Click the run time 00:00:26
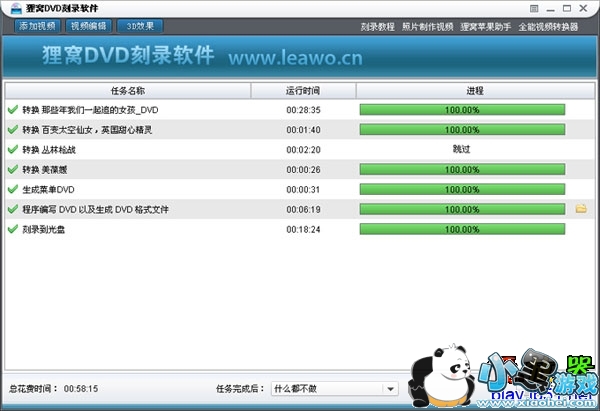600x411 pixels. pos(303,170)
